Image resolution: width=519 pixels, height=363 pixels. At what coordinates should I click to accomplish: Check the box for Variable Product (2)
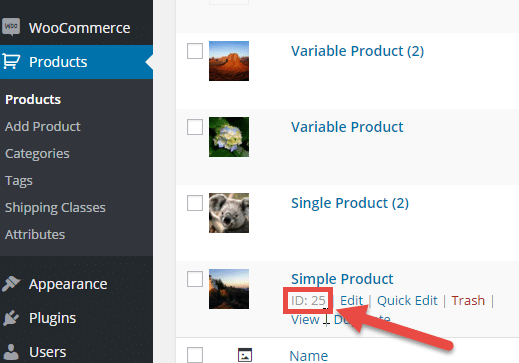click(x=195, y=51)
